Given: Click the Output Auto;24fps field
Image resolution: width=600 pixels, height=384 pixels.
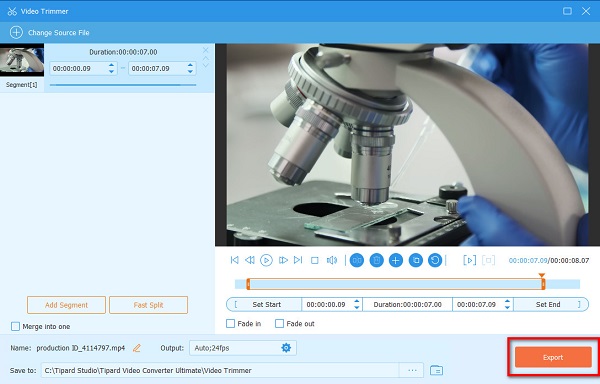Looking at the screenshot, I should [243, 348].
